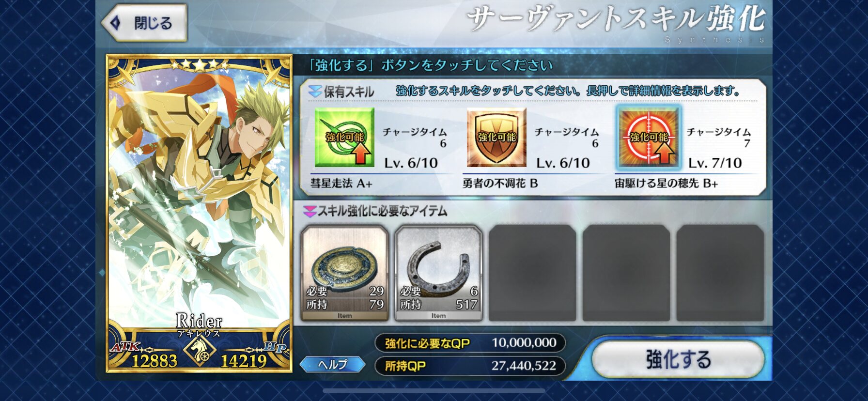Tap the 所持QP amount field
Screen dimensions: 868x401
pyautogui.click(x=470, y=366)
